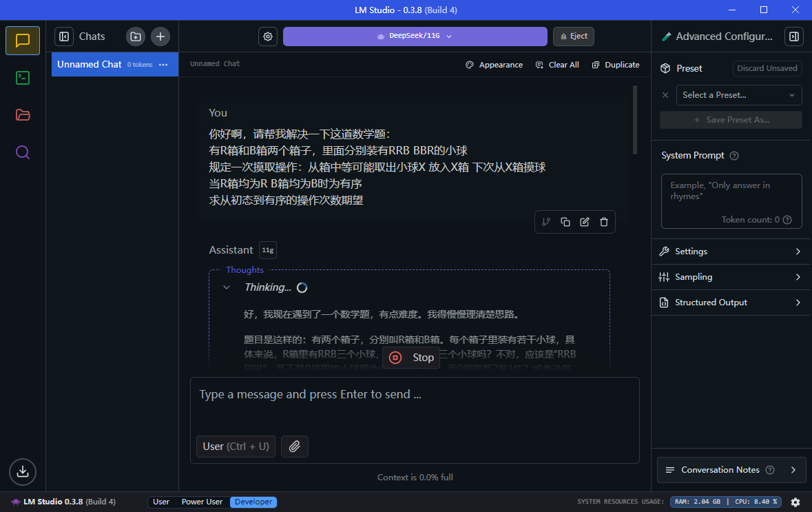
Task: Select Developer mode
Action: [253, 502]
